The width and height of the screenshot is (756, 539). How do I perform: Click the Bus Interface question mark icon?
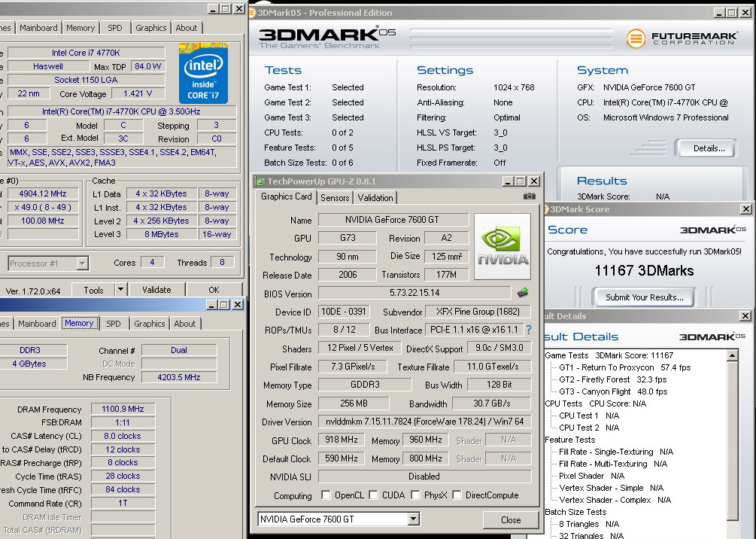pos(528,330)
